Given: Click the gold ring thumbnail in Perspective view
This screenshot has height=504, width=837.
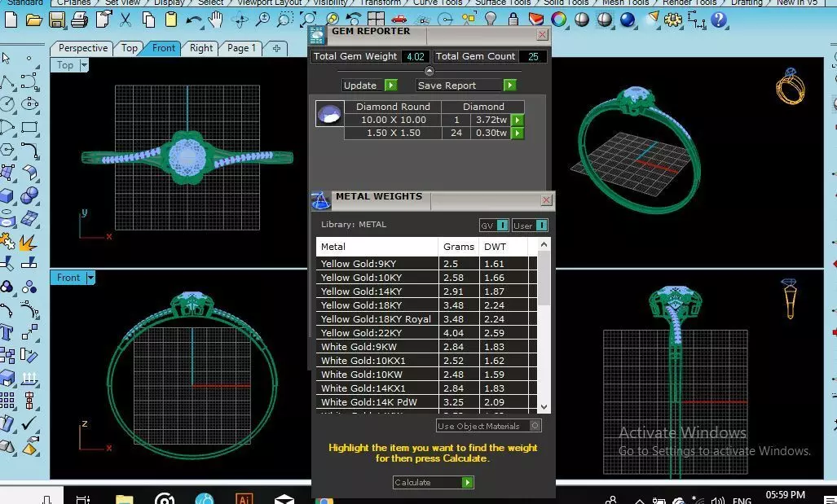Looking at the screenshot, I should point(790,85).
